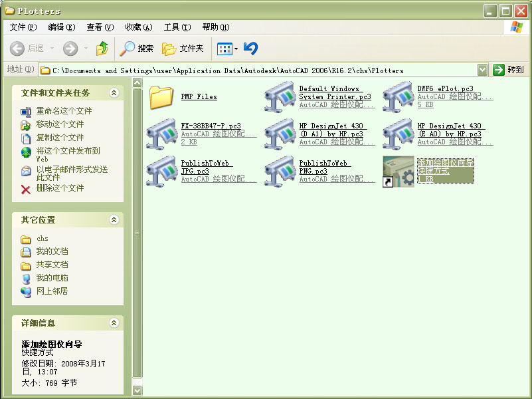The image size is (532, 399).
Task: Open the 文件(F) menu
Action: (23, 27)
